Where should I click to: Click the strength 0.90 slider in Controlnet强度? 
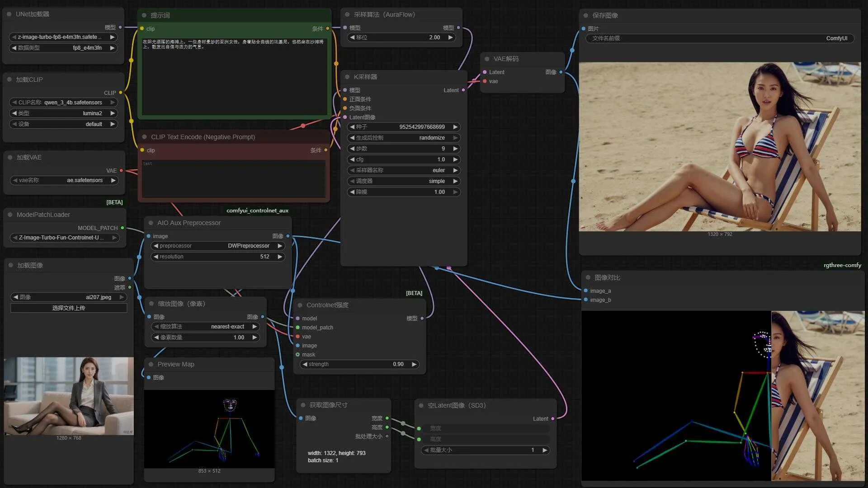pos(359,364)
